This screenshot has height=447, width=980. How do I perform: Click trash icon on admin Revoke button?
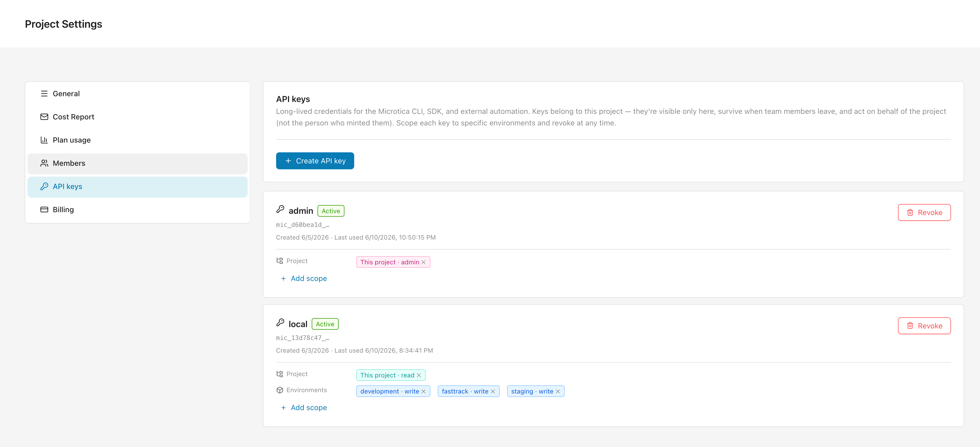coord(910,212)
